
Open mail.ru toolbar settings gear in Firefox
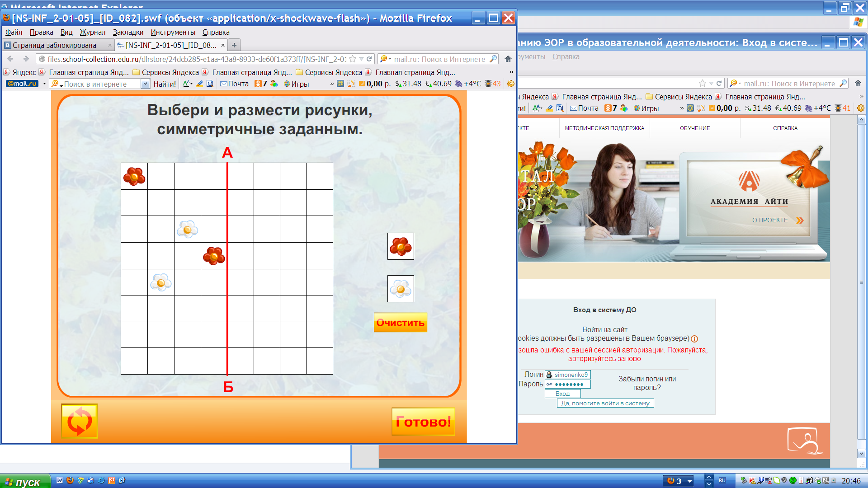click(510, 84)
